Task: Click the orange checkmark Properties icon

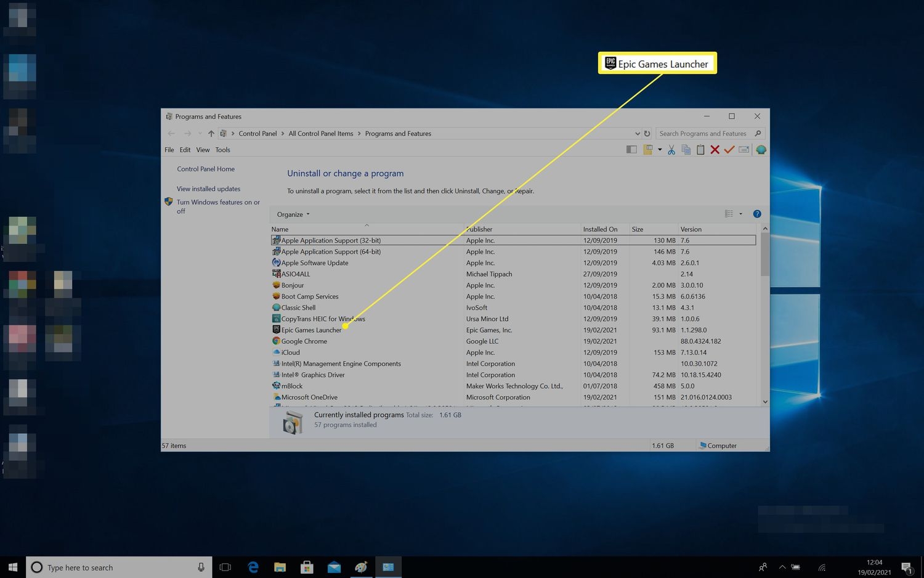Action: click(729, 150)
